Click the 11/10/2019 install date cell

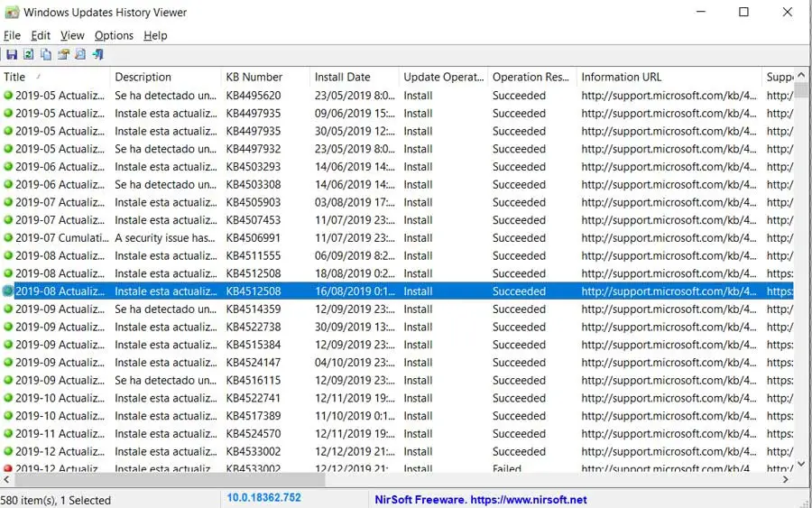click(355, 416)
